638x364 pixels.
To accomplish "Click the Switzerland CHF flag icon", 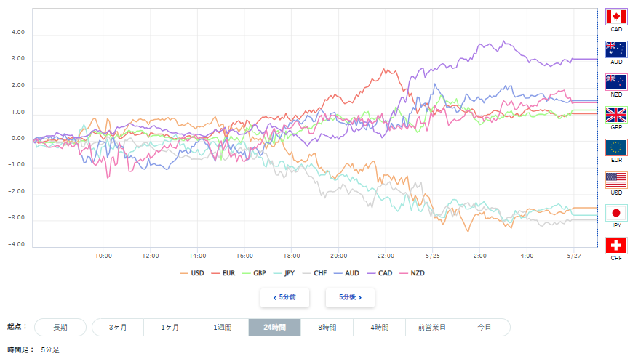I will tap(616, 246).
